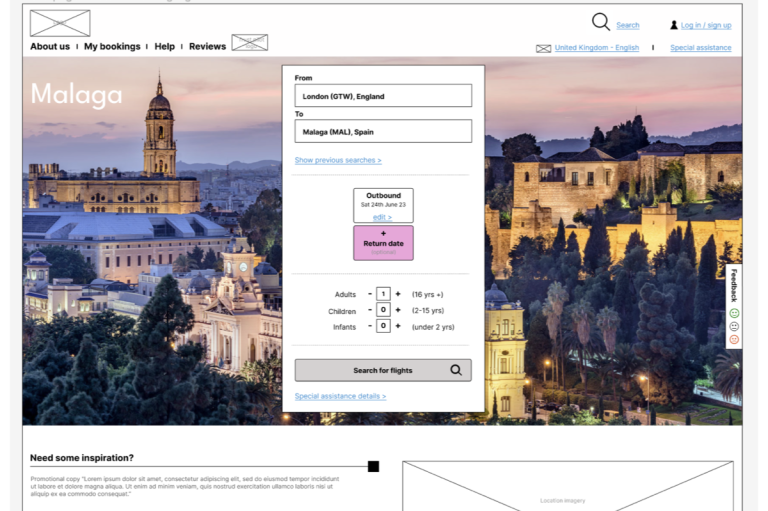Open the Reviews page
This screenshot has height=511, width=768.
(x=207, y=47)
